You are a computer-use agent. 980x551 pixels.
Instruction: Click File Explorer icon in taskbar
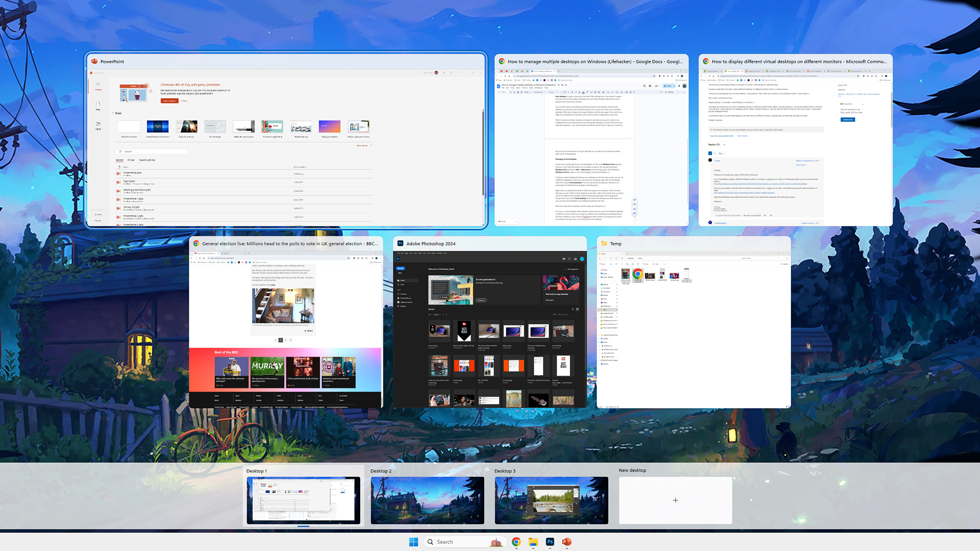tap(533, 542)
